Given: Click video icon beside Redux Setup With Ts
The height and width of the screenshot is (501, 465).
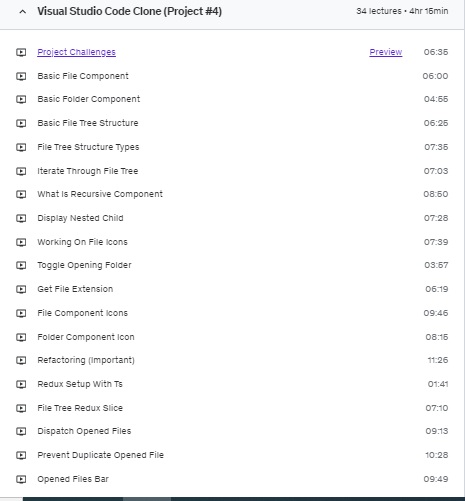Looking at the screenshot, I should pos(21,384).
